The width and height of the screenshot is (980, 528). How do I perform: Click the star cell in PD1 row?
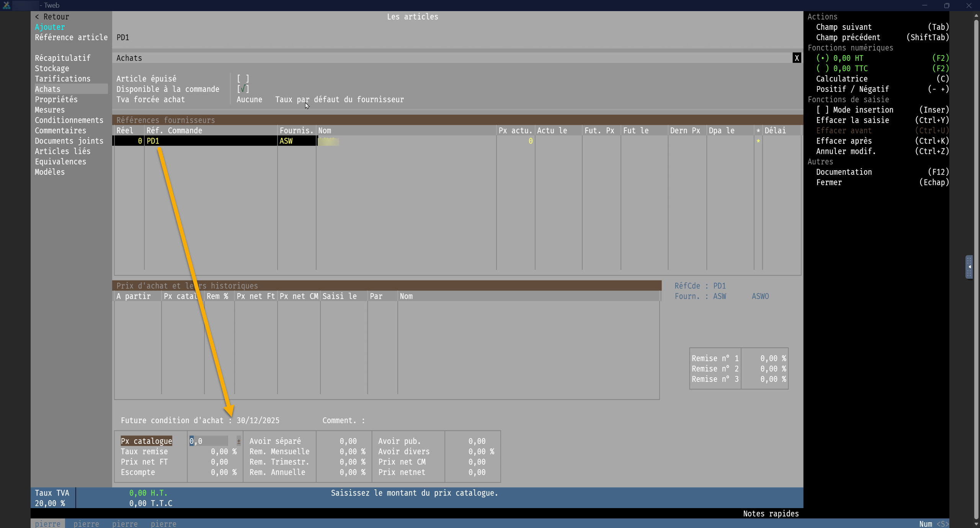tap(758, 141)
